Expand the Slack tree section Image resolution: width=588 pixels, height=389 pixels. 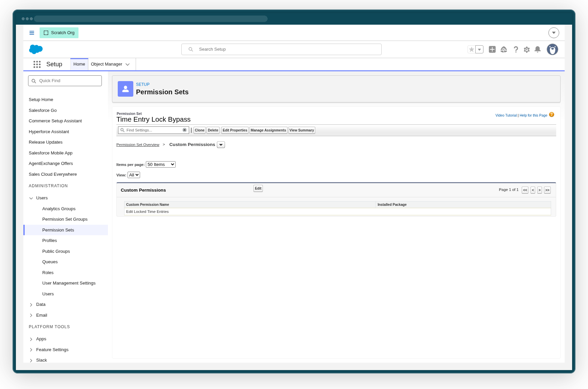(x=31, y=360)
